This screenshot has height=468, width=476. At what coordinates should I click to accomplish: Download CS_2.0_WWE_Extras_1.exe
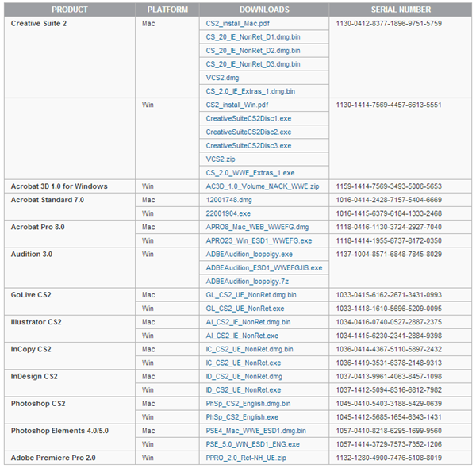pos(250,173)
